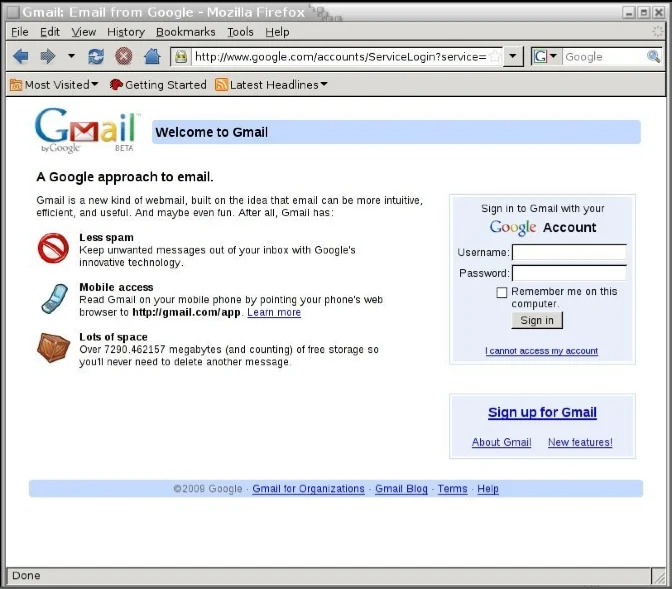Enable Remember me on this computer
The width and height of the screenshot is (672, 589).
pyautogui.click(x=502, y=292)
